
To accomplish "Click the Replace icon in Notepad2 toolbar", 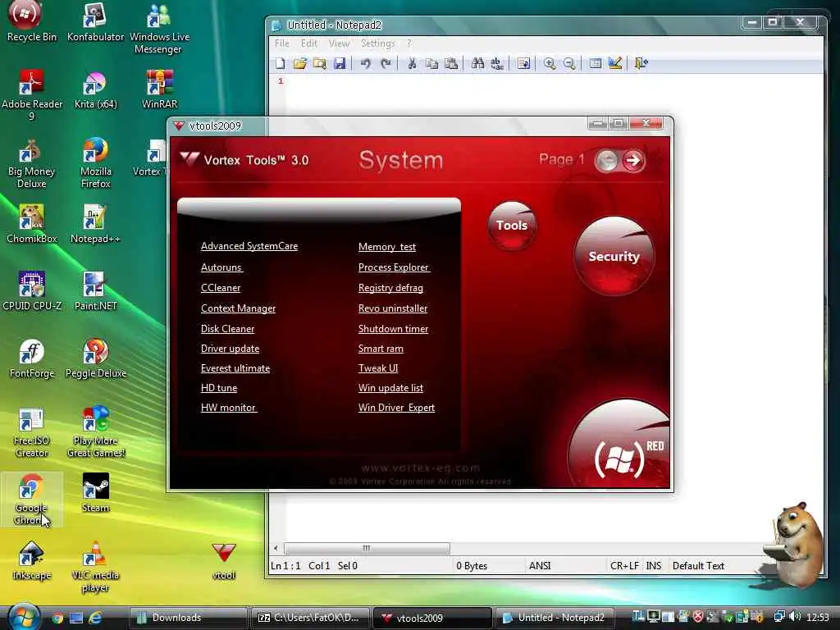I will click(497, 63).
